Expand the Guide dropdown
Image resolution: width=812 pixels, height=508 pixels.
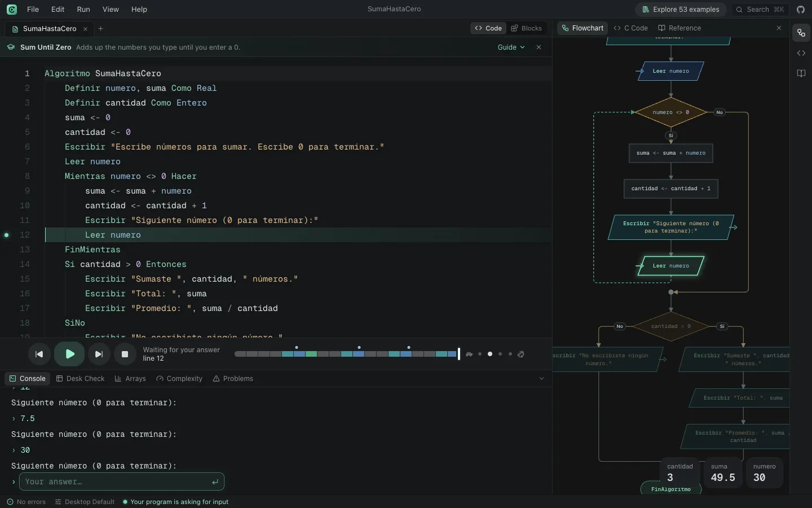pos(511,47)
